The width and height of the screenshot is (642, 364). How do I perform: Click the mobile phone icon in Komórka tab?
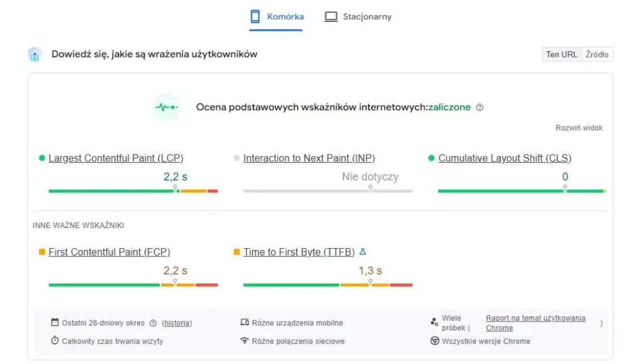[256, 17]
